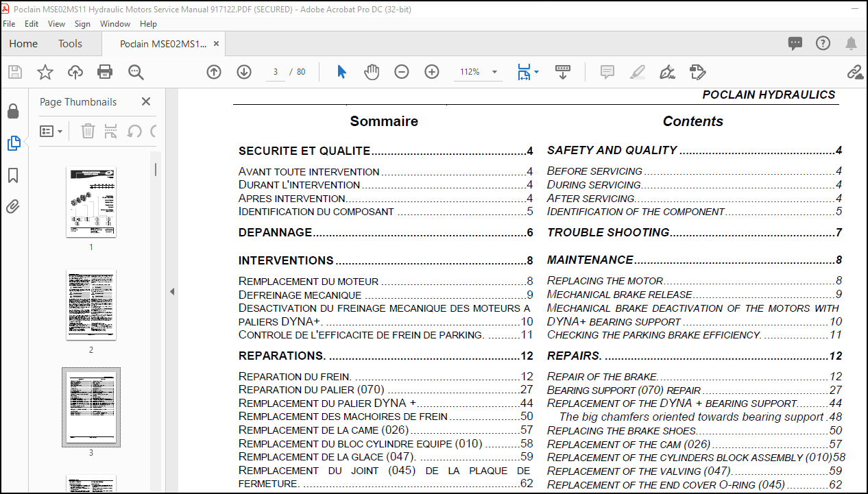Switch to the Home tab
This screenshot has height=494, width=868.
(x=23, y=44)
